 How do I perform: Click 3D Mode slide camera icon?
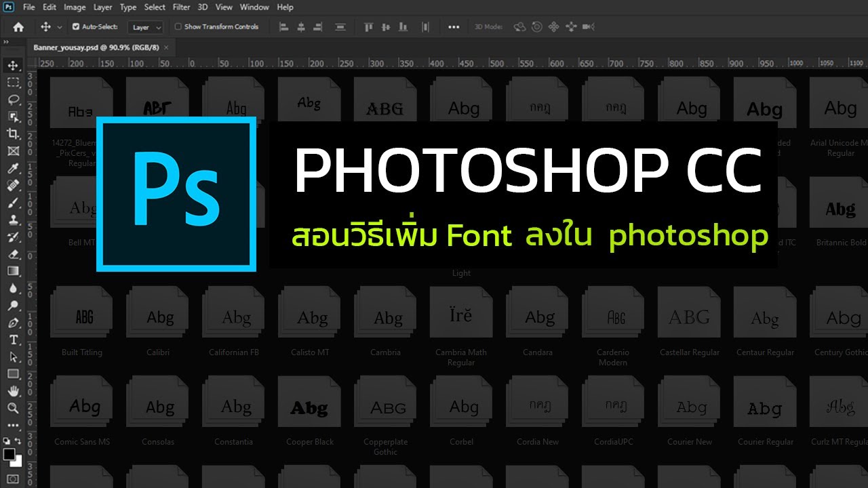click(x=570, y=27)
